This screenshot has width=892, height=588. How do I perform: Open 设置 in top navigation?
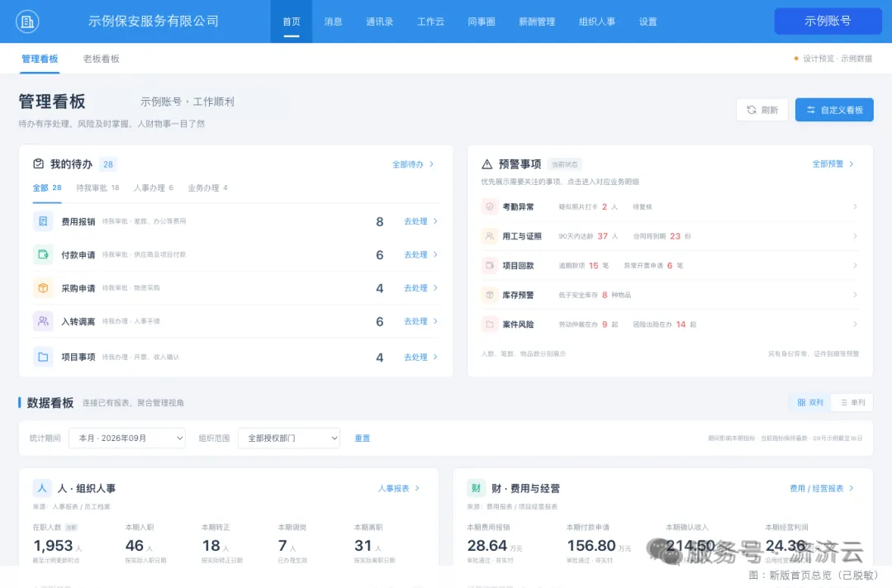pos(648,21)
